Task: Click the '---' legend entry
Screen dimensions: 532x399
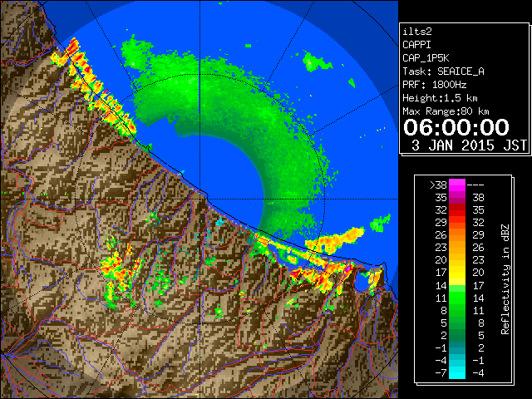Action: click(475, 185)
